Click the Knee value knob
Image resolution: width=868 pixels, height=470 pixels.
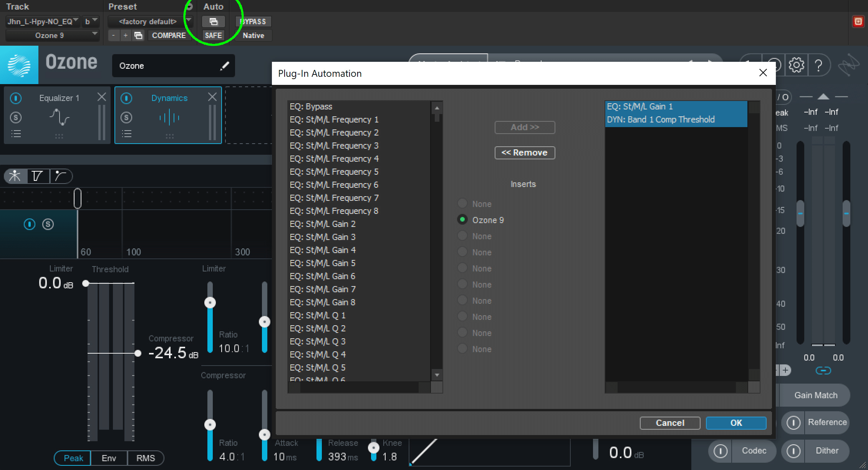(x=373, y=448)
